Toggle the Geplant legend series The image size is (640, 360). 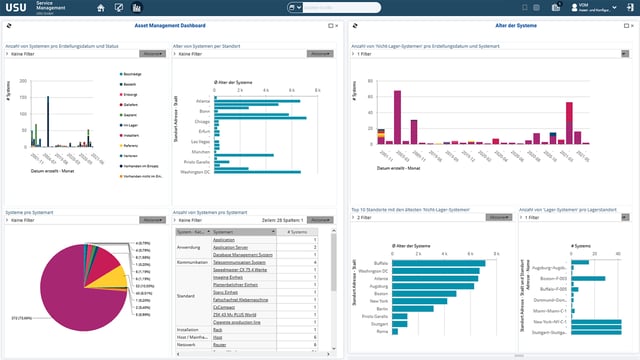pyautogui.click(x=128, y=115)
